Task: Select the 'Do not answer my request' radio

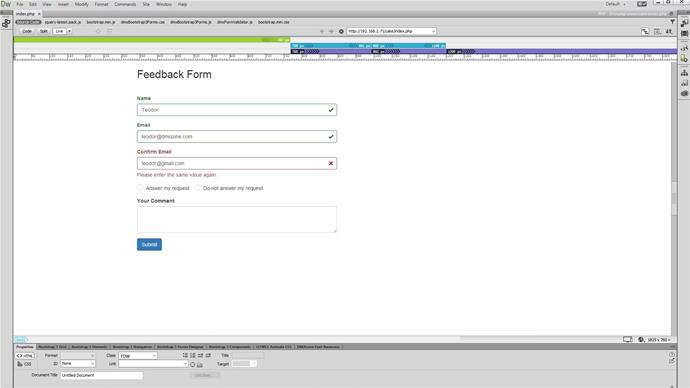Action: click(x=198, y=188)
